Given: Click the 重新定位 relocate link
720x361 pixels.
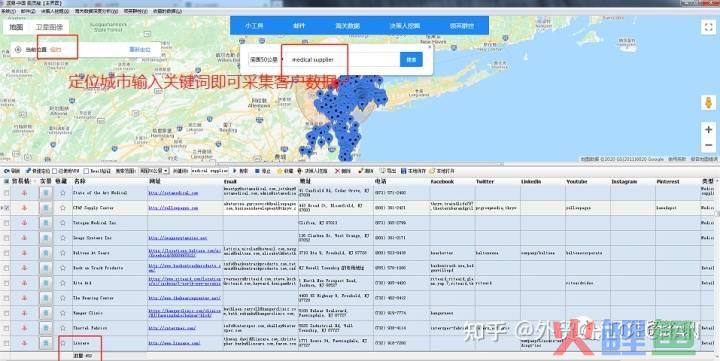Looking at the screenshot, I should click(140, 50).
